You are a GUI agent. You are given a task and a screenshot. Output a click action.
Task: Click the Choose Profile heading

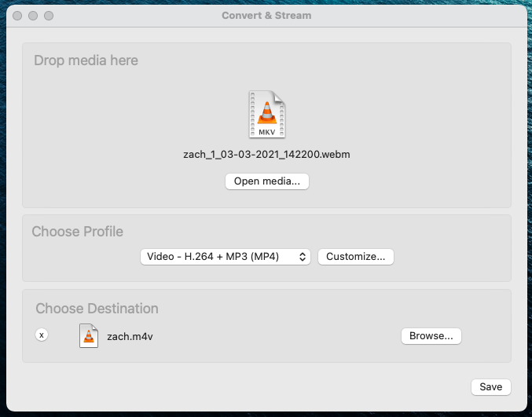(77, 232)
